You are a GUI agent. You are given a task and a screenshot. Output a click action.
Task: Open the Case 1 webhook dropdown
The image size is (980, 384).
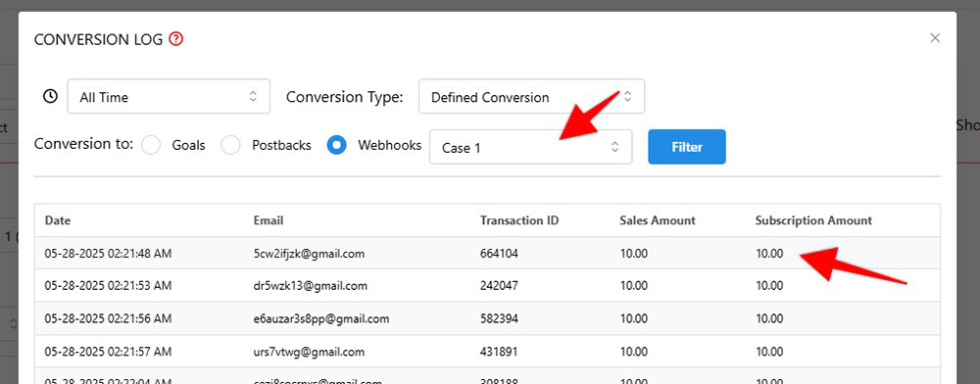(530, 147)
